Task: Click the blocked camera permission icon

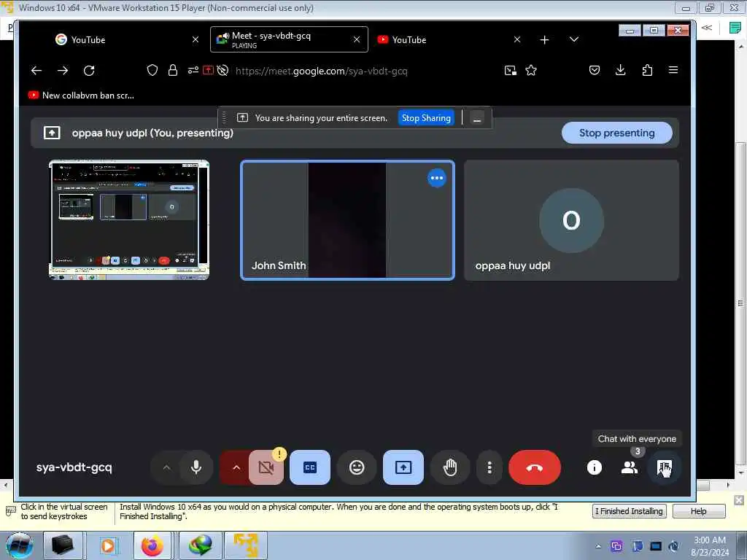Action: [222, 71]
